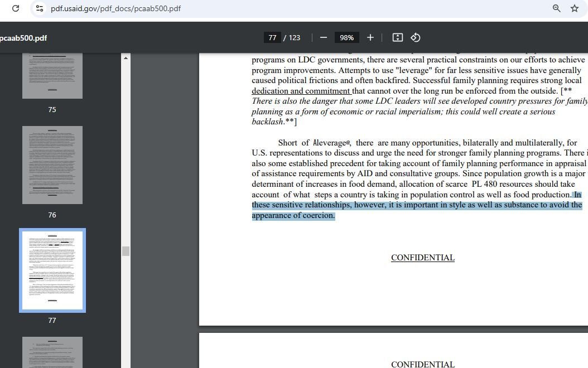Click the address bar URL pdf.usaid.gov

coord(115,8)
